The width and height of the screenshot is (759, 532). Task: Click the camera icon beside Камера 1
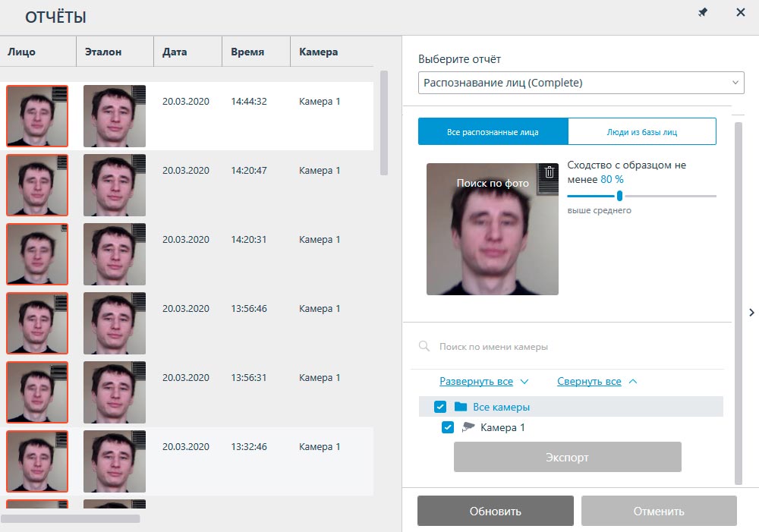click(468, 427)
